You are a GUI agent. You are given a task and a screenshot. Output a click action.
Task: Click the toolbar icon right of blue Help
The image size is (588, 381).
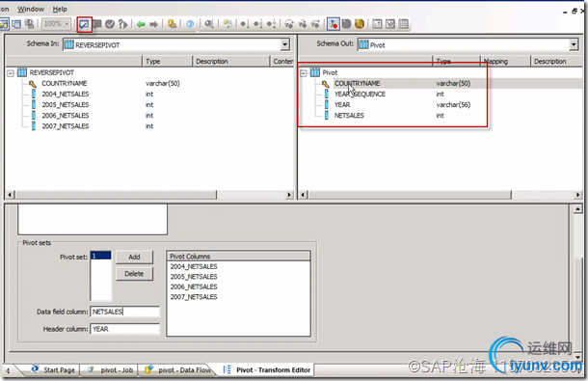pyautogui.click(x=209, y=24)
